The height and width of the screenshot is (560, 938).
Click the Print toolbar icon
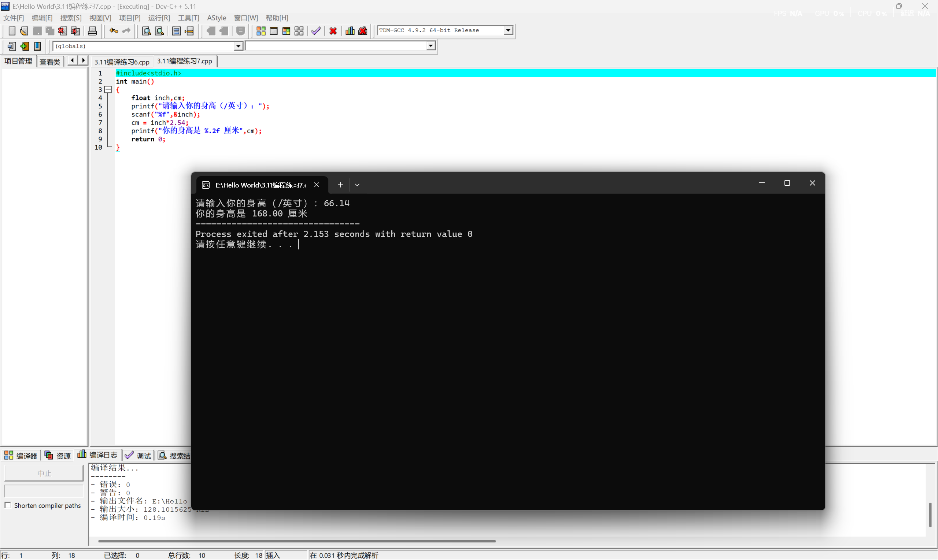click(92, 31)
